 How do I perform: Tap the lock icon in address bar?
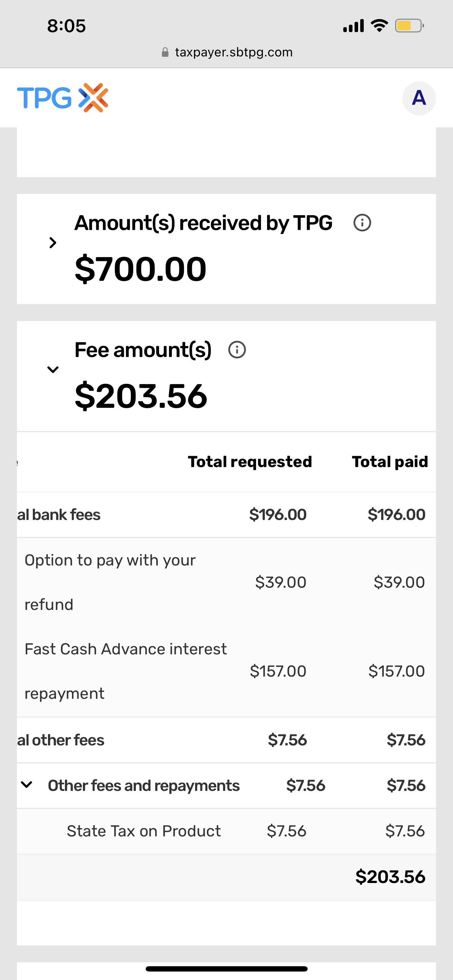pos(165,52)
